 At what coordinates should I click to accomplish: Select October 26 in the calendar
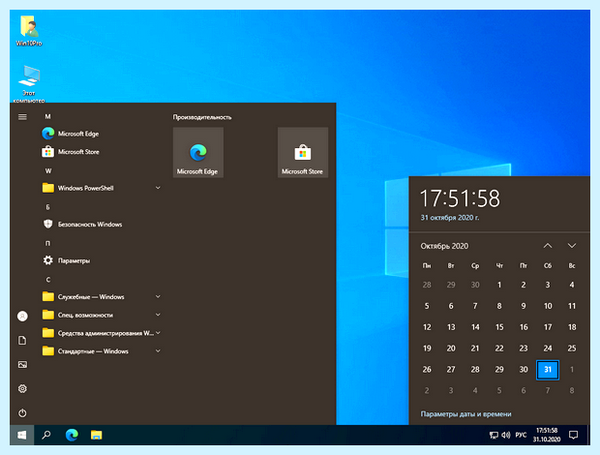[x=427, y=370]
